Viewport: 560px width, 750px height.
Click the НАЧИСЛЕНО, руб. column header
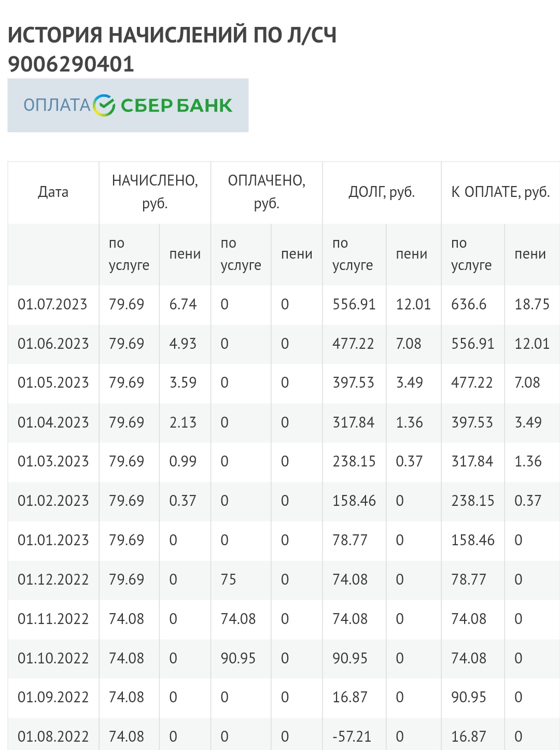tap(155, 192)
